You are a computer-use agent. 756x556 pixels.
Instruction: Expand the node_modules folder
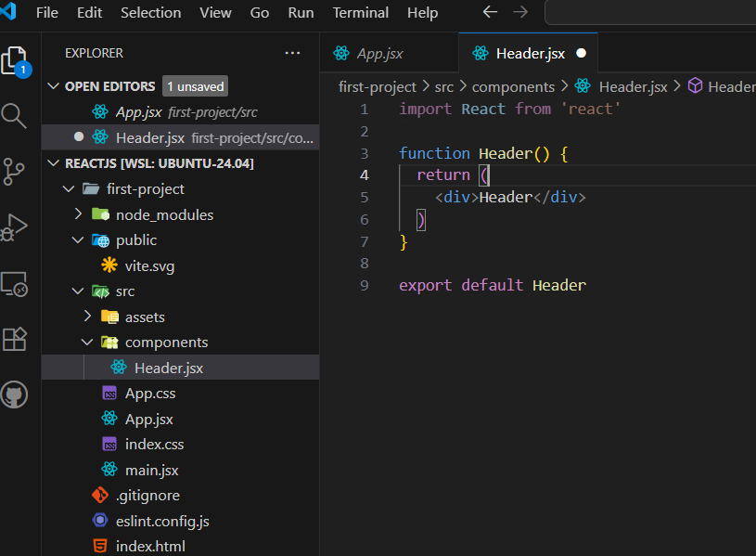tap(79, 214)
